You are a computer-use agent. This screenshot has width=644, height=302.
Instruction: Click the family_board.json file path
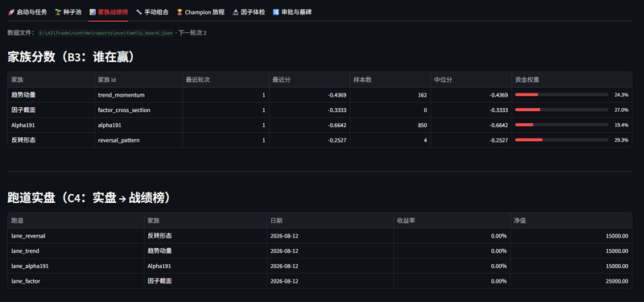(105, 33)
